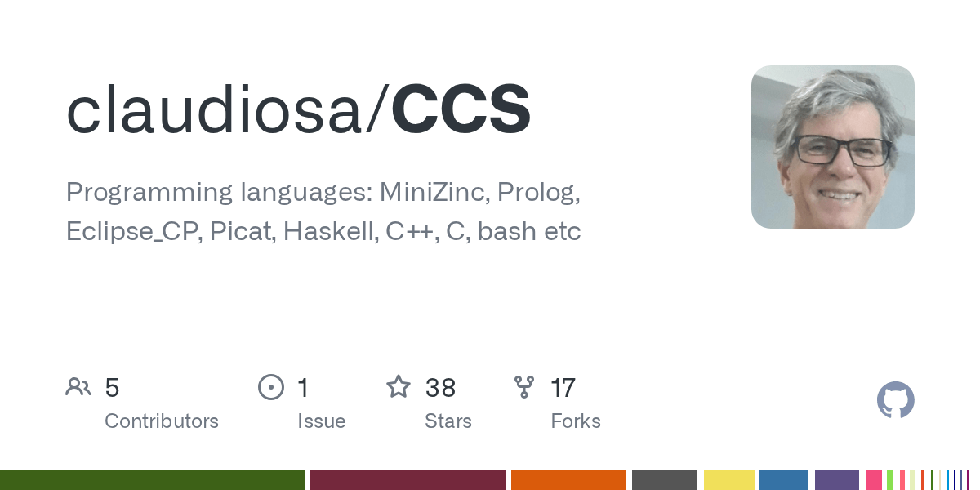Click the Stars label
Image resolution: width=980 pixels, height=490 pixels.
(448, 421)
